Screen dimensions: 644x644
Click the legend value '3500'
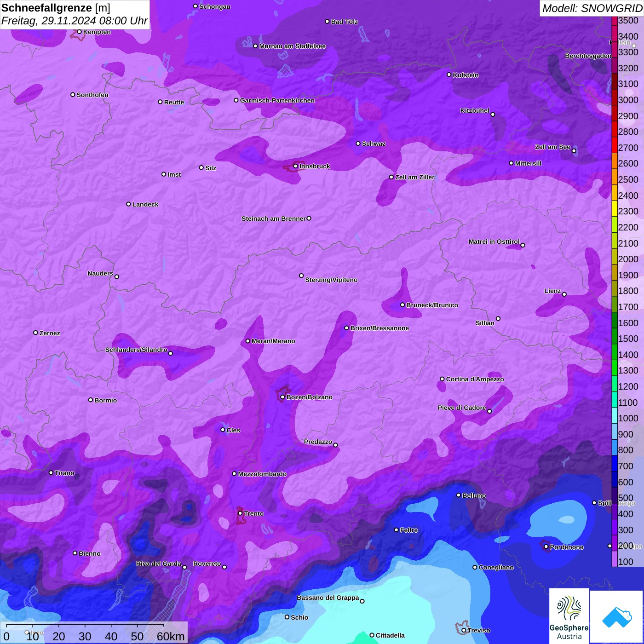[628, 21]
